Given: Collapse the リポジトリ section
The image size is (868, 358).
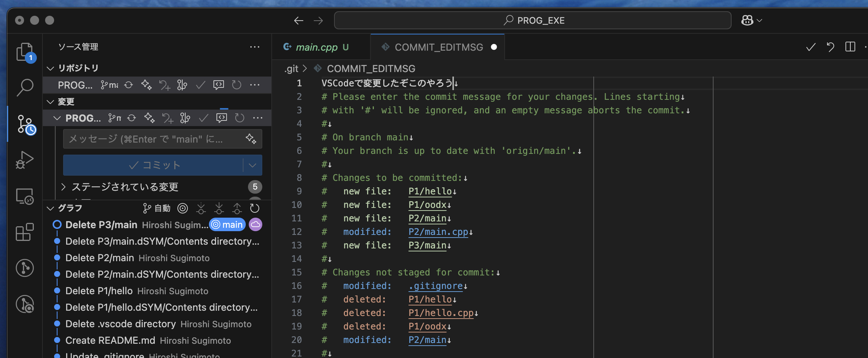Looking at the screenshot, I should 50,68.
